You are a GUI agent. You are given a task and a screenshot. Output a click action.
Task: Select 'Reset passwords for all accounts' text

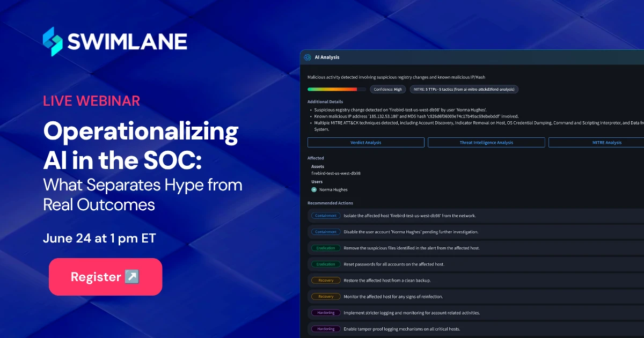click(394, 264)
